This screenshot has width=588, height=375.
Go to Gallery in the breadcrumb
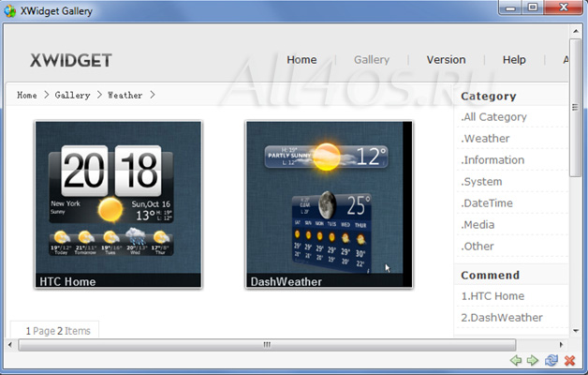tap(72, 95)
